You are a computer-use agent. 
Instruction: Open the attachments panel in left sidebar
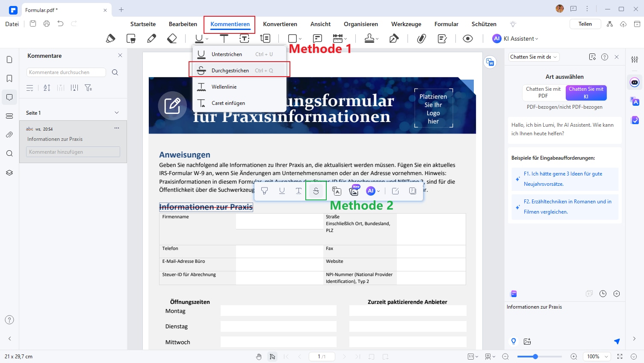pos(9,135)
